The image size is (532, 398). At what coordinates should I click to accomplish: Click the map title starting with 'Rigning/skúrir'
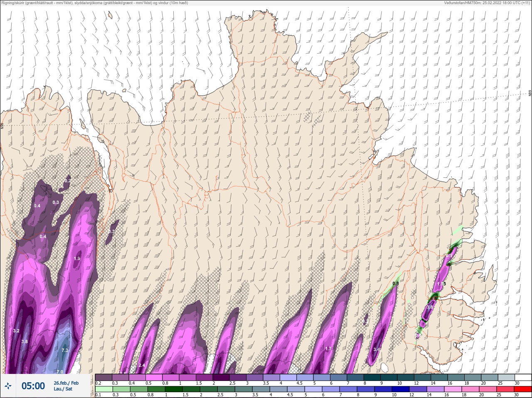click(95, 3)
